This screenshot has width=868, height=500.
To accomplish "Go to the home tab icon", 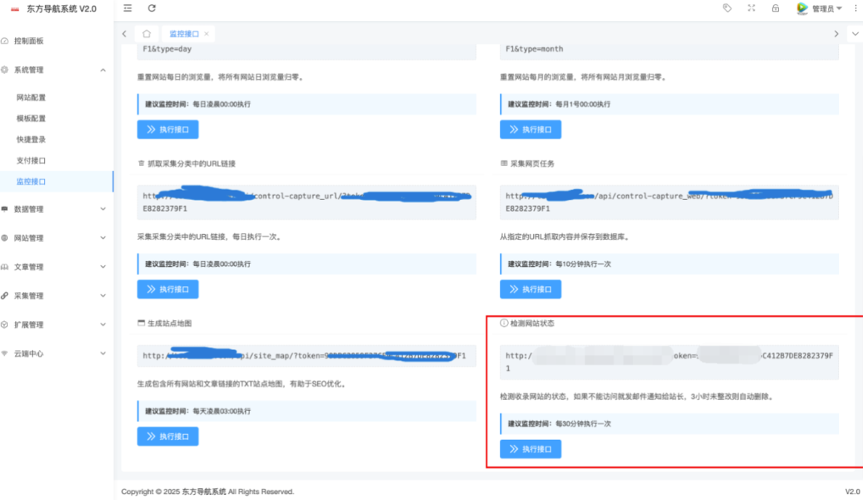I will click(x=147, y=34).
